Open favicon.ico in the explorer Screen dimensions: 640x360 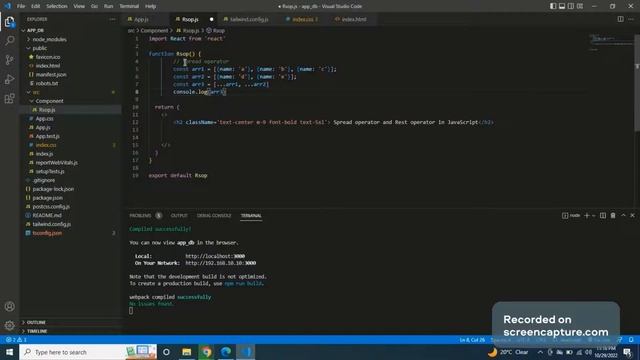click(x=48, y=57)
